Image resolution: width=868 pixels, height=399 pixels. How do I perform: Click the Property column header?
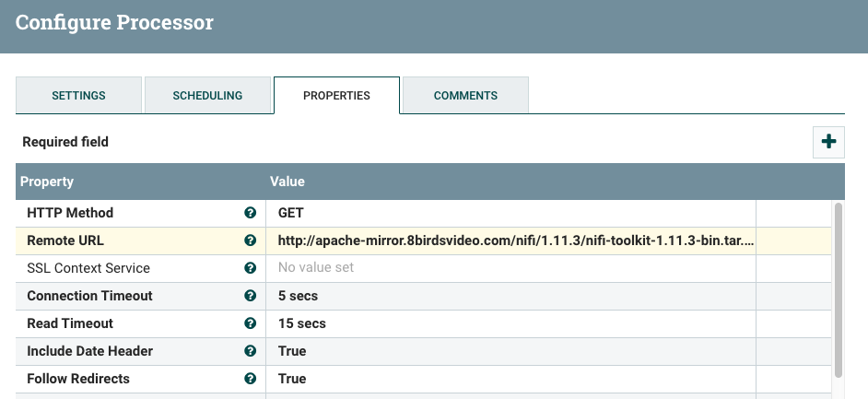[x=47, y=182]
